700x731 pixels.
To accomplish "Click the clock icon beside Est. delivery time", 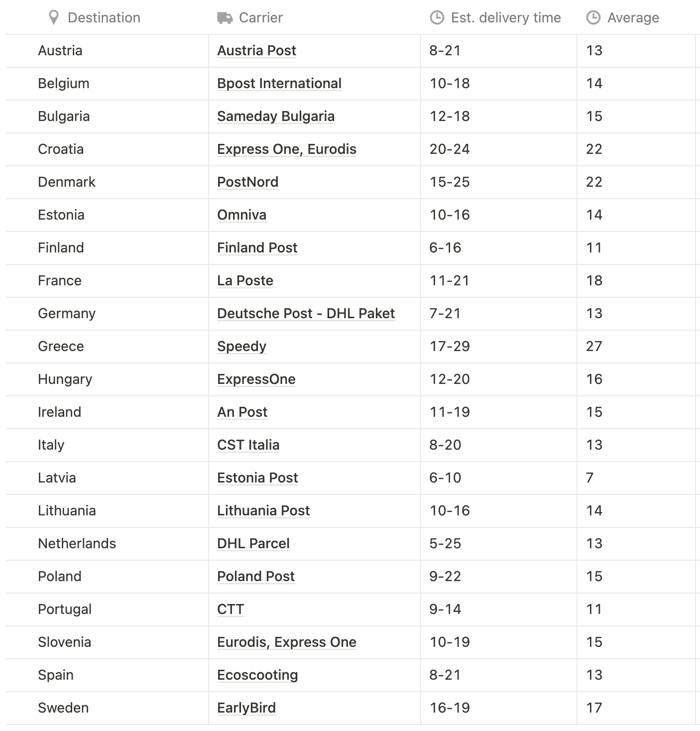I will tap(437, 18).
